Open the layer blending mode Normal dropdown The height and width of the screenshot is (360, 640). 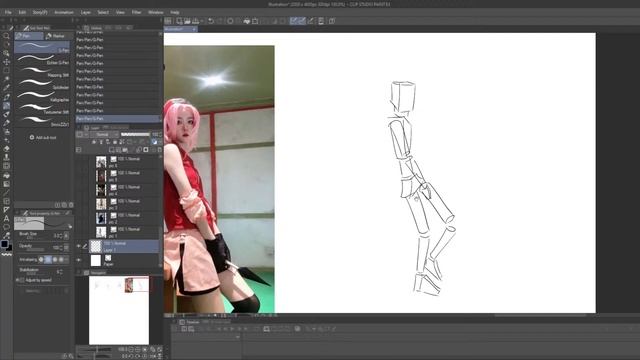tap(104, 134)
